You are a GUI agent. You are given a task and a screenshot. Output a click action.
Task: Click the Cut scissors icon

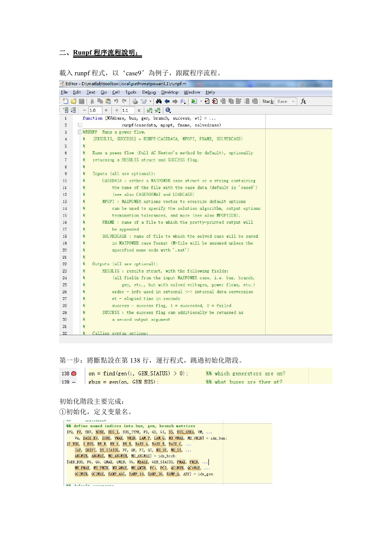point(92,102)
